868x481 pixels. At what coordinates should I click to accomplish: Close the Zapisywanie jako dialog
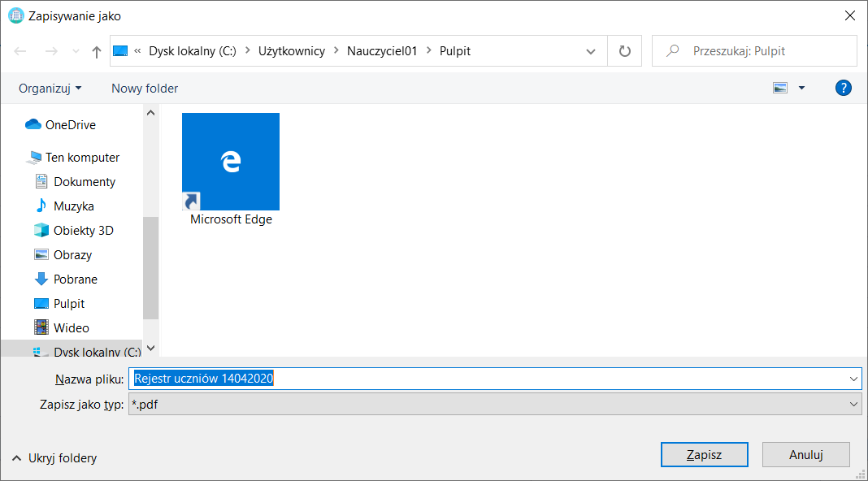point(850,15)
